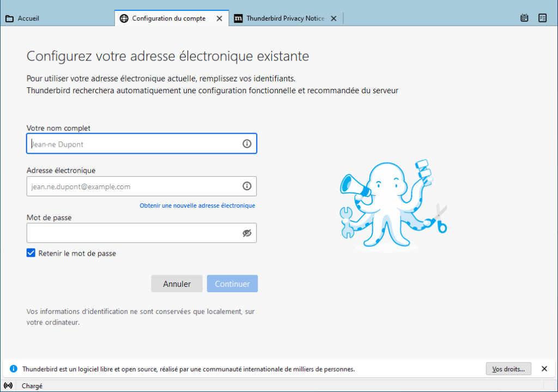
Task: Dismiss the open source notification bar
Action: pyautogui.click(x=544, y=369)
